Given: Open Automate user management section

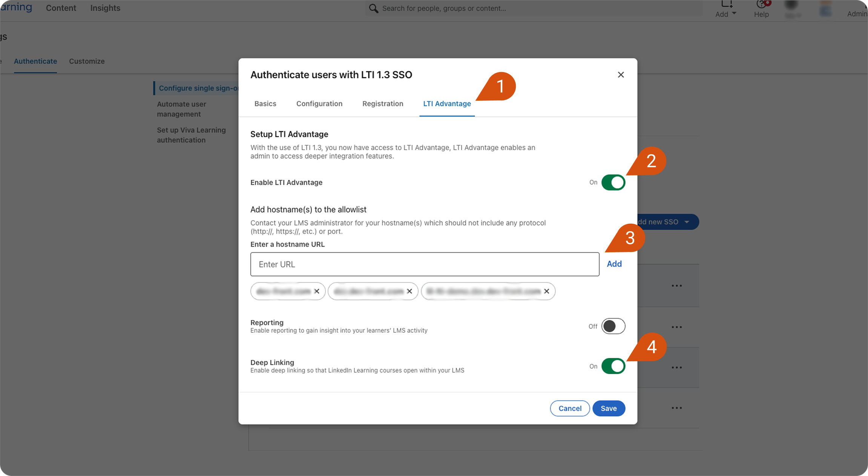Looking at the screenshot, I should pyautogui.click(x=181, y=109).
